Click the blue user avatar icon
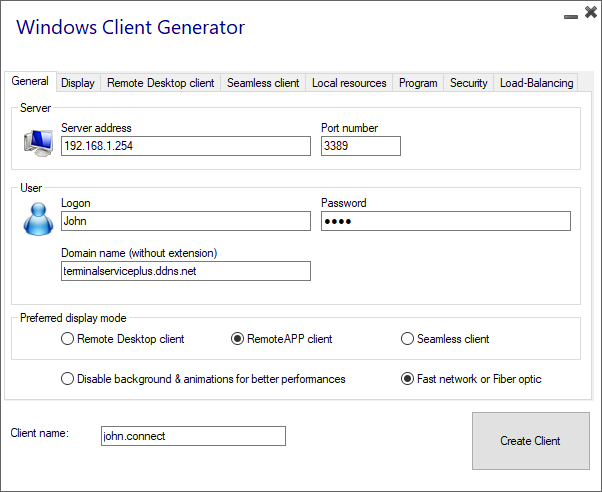Viewport: 602px width, 492px height. [x=38, y=219]
